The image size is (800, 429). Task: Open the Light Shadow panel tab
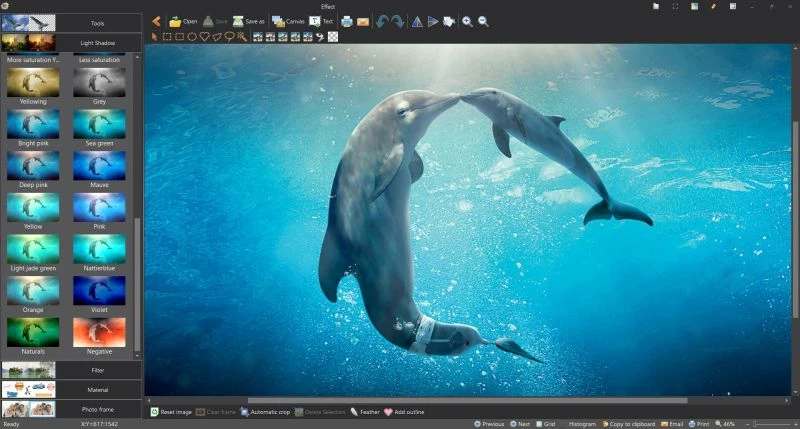[97, 42]
